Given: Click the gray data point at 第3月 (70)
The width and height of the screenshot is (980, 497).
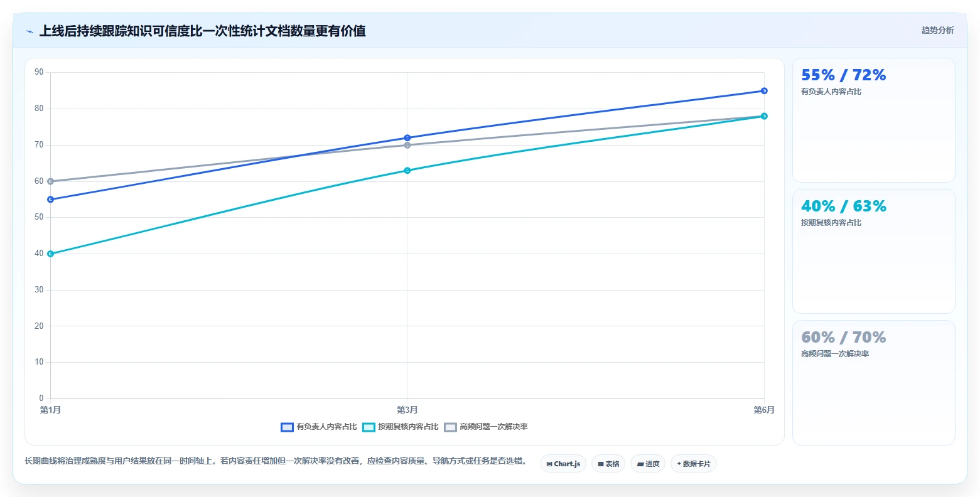Looking at the screenshot, I should 407,145.
